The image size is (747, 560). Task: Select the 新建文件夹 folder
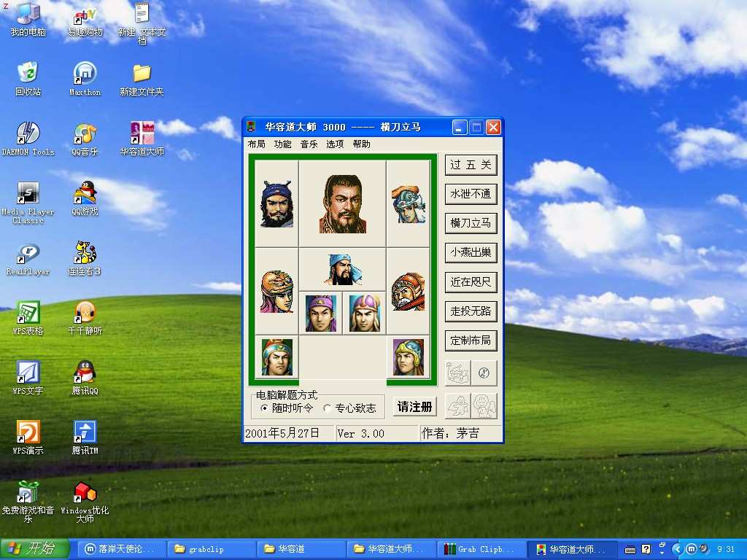142,79
